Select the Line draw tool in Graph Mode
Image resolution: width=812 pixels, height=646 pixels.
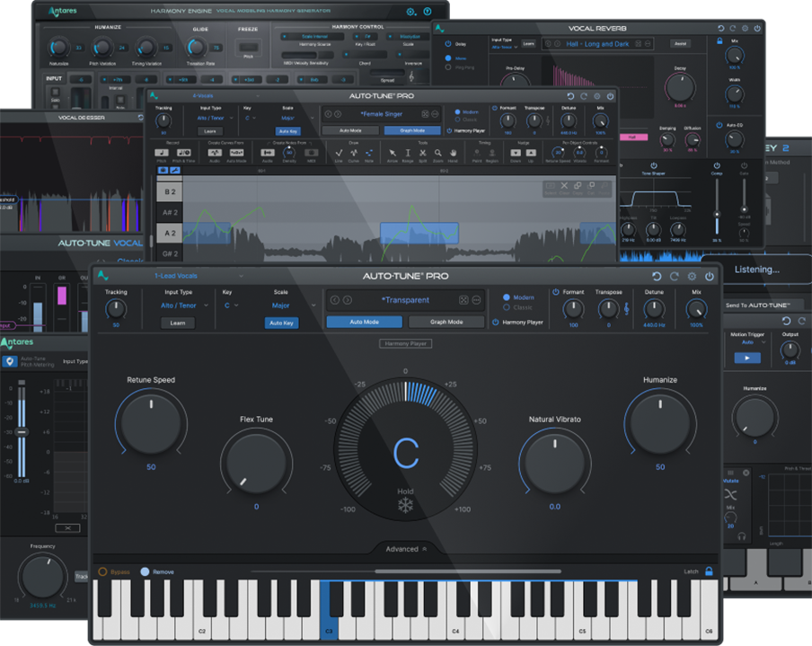(x=340, y=154)
